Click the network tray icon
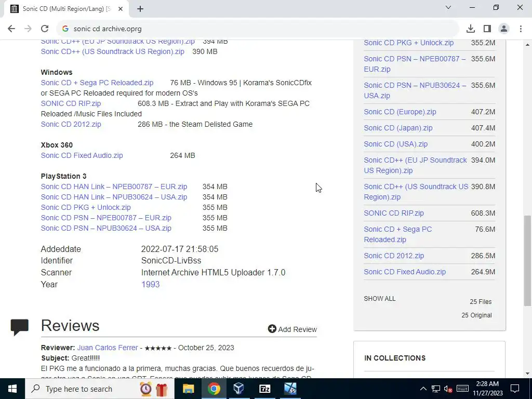 pos(436,389)
